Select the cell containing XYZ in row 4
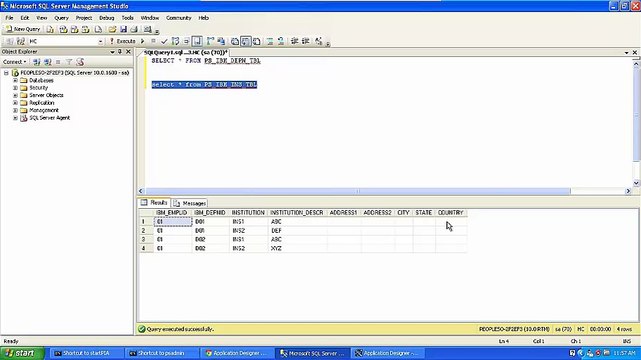Viewport: 641px width, 360px height. 297,248
